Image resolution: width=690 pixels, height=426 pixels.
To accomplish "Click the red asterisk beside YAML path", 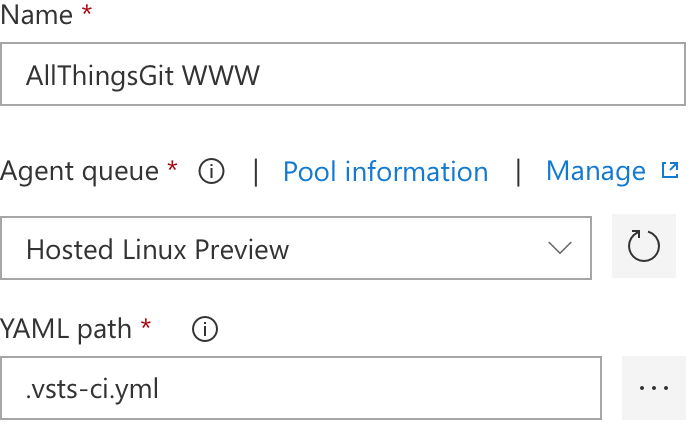I will click(x=146, y=325).
